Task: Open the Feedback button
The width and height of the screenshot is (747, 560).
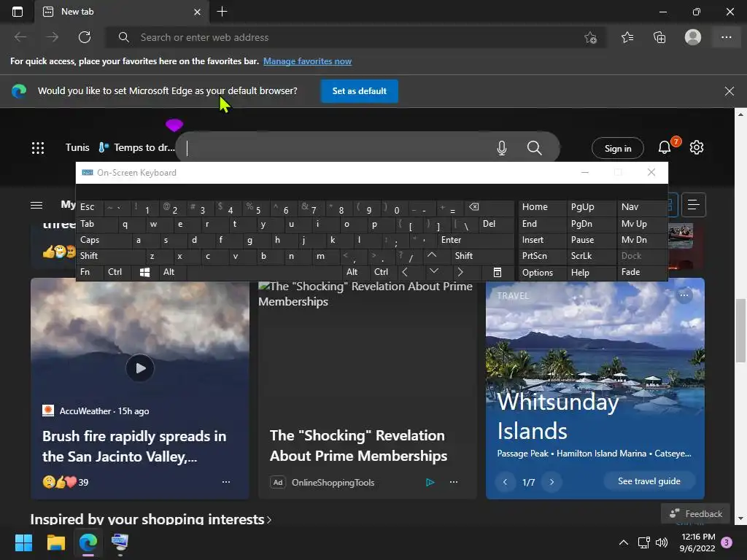Action: click(695, 513)
